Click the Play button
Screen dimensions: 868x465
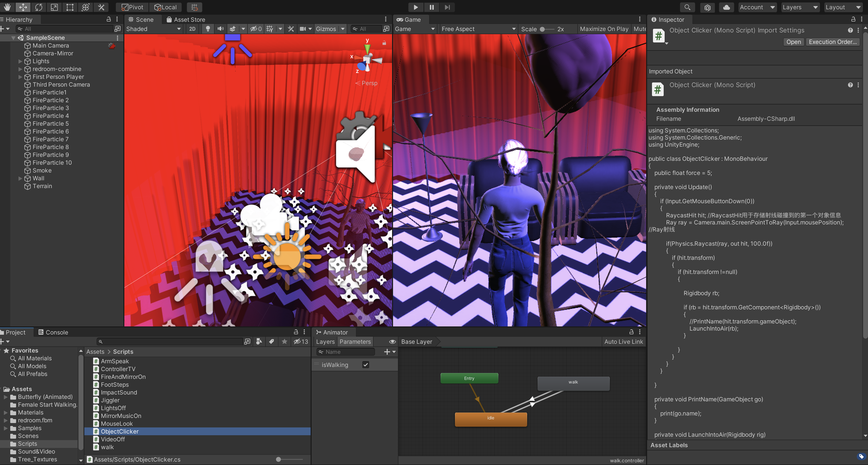(415, 7)
